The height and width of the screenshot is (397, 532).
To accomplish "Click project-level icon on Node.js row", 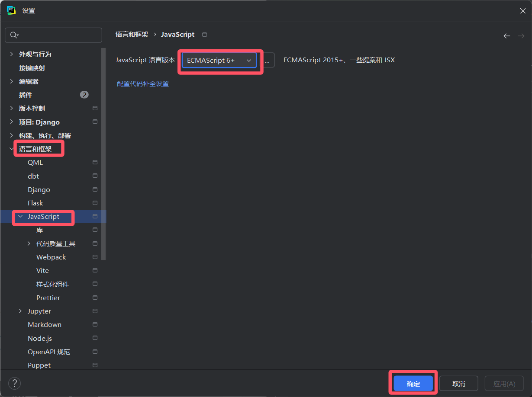I will coord(95,338).
